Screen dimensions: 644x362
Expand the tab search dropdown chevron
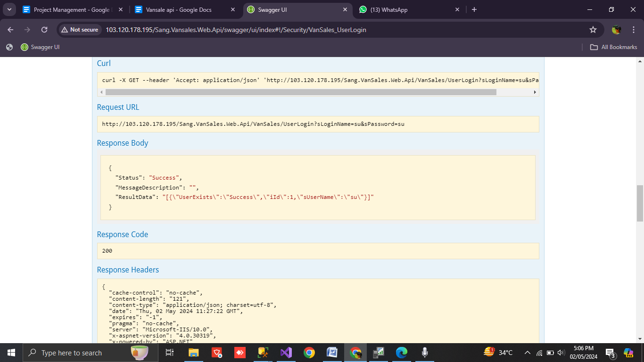[9, 9]
